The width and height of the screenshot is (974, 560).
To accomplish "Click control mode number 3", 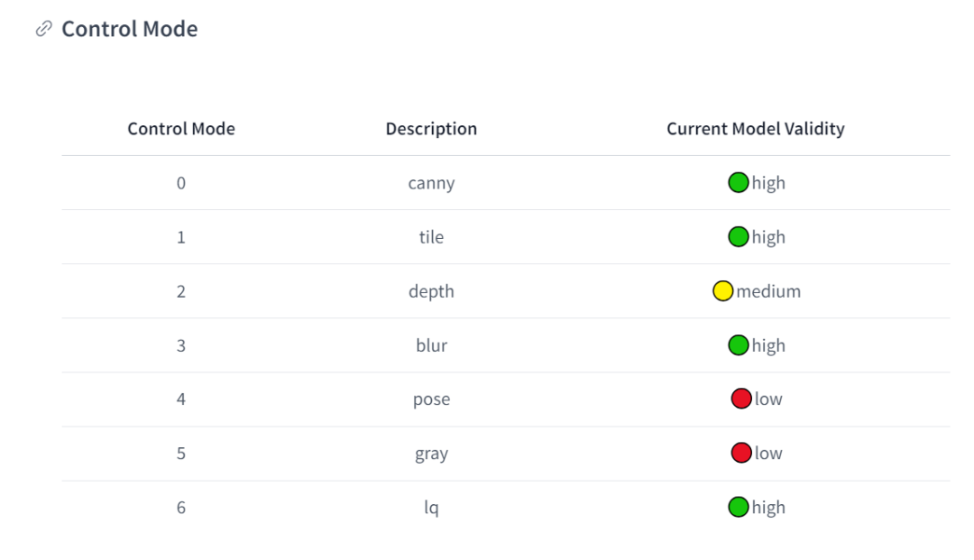I will point(181,345).
